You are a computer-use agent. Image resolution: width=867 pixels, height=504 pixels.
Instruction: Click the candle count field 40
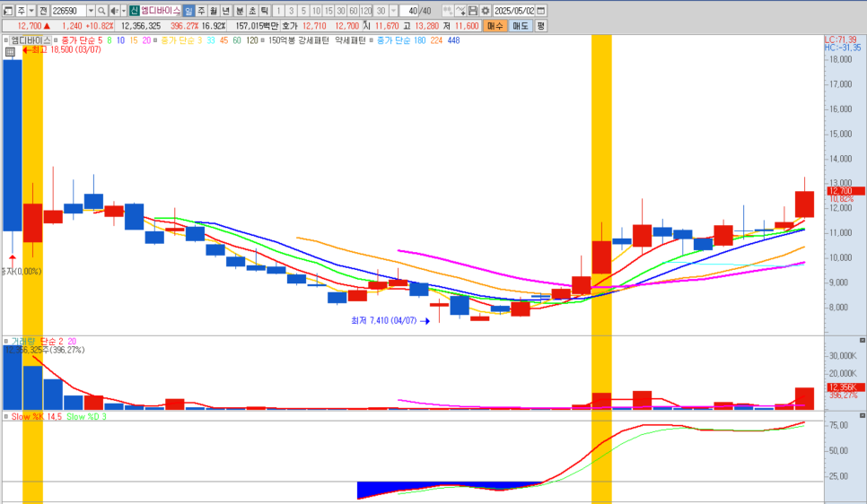(x=409, y=11)
